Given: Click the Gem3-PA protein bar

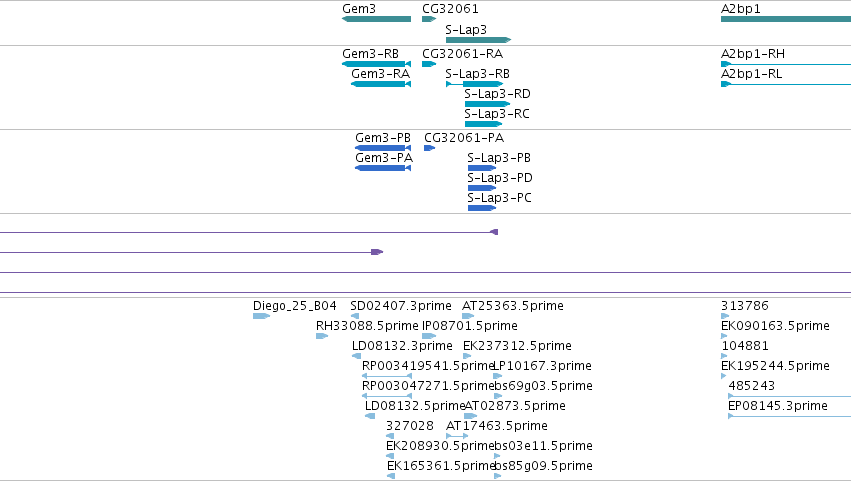Looking at the screenshot, I should coord(383,168).
